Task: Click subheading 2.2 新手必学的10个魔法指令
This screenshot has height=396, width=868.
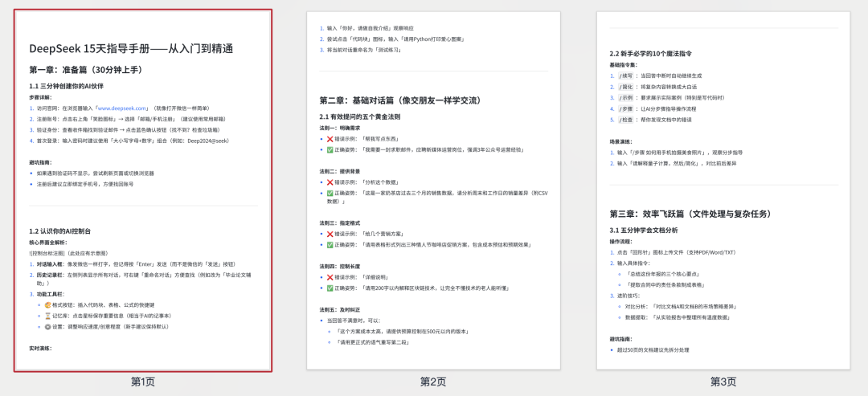Action: pos(650,54)
